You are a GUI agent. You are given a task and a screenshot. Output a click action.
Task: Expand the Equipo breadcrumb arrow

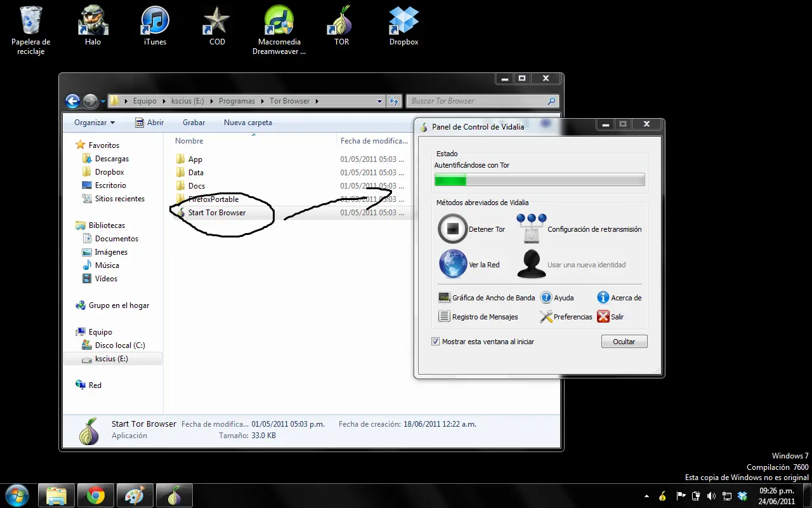pyautogui.click(x=164, y=101)
